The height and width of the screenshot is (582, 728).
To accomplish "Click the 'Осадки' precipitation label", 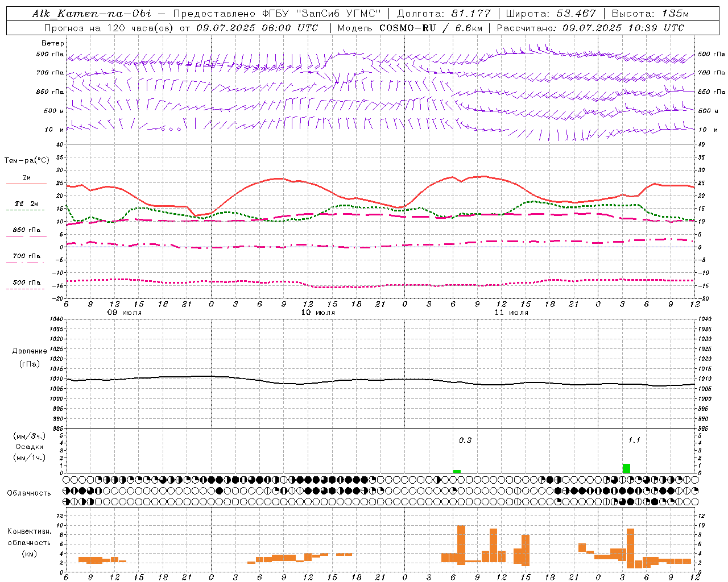I will click(30, 447).
